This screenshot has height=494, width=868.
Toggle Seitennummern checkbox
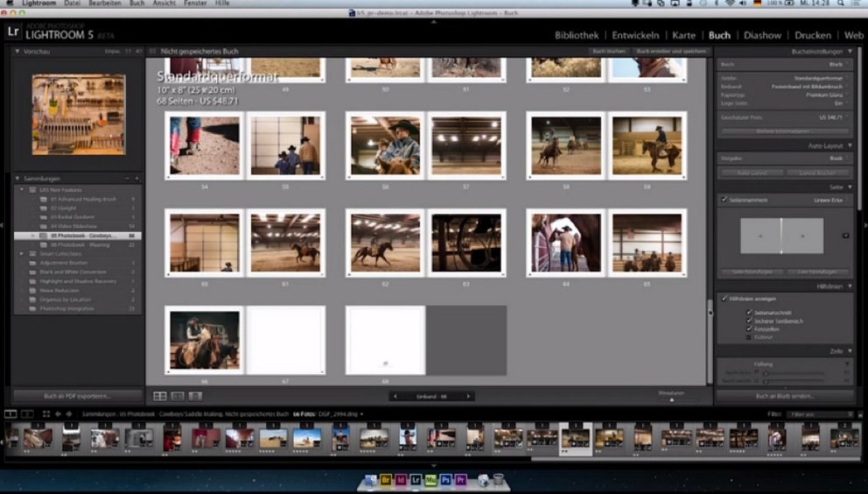point(724,200)
